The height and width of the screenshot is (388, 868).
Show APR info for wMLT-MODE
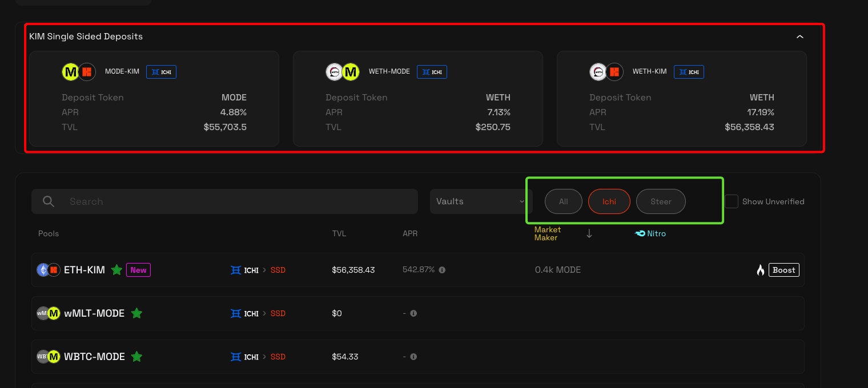[413, 313]
